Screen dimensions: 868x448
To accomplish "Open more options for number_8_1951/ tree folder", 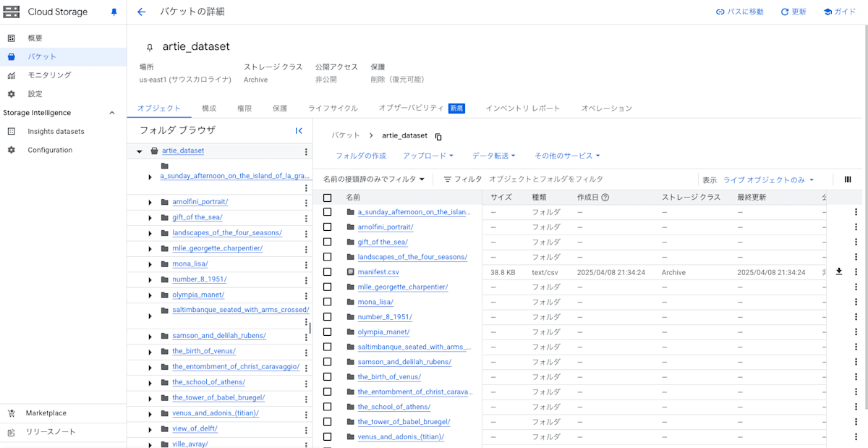I will click(x=306, y=280).
